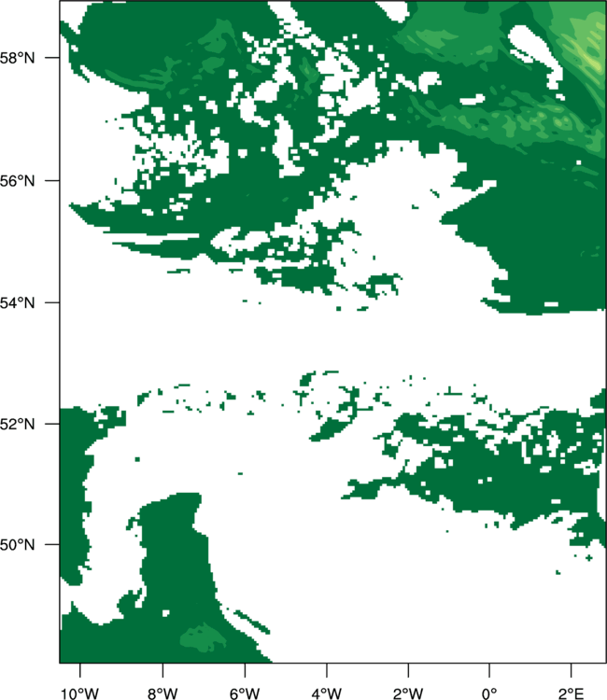Click the 2°E longitude label
The height and width of the screenshot is (700, 607).
[571, 693]
